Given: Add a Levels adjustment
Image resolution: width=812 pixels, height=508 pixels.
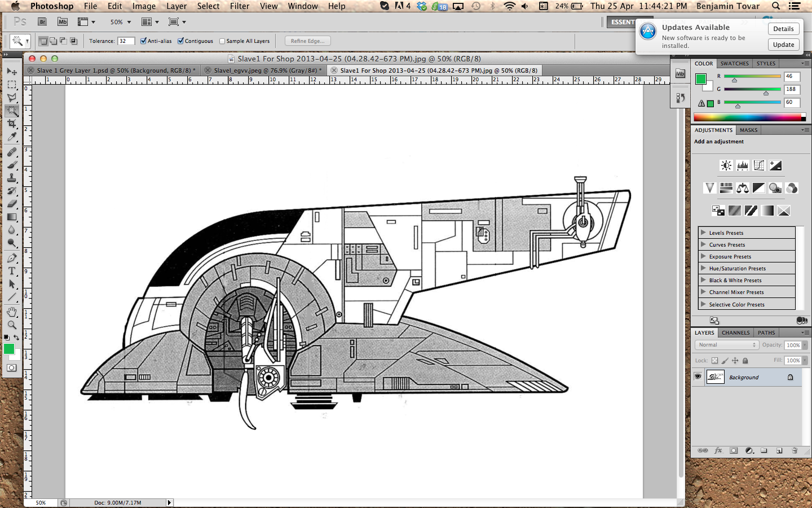Looking at the screenshot, I should coord(743,165).
